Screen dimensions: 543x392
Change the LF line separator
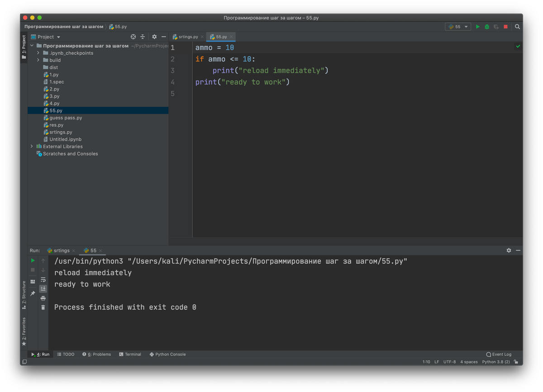(437, 362)
